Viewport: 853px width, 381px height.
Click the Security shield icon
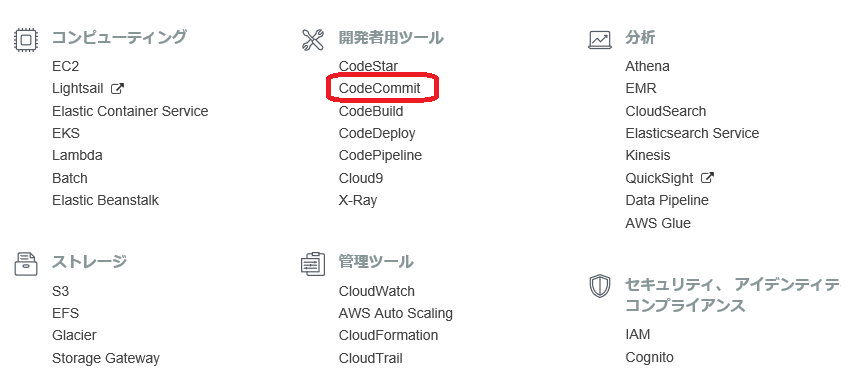coord(600,286)
